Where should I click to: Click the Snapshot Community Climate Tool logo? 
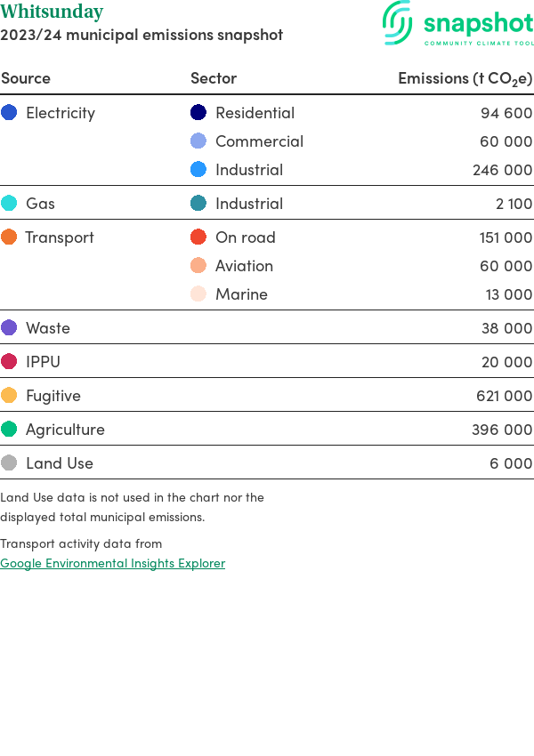(457, 24)
